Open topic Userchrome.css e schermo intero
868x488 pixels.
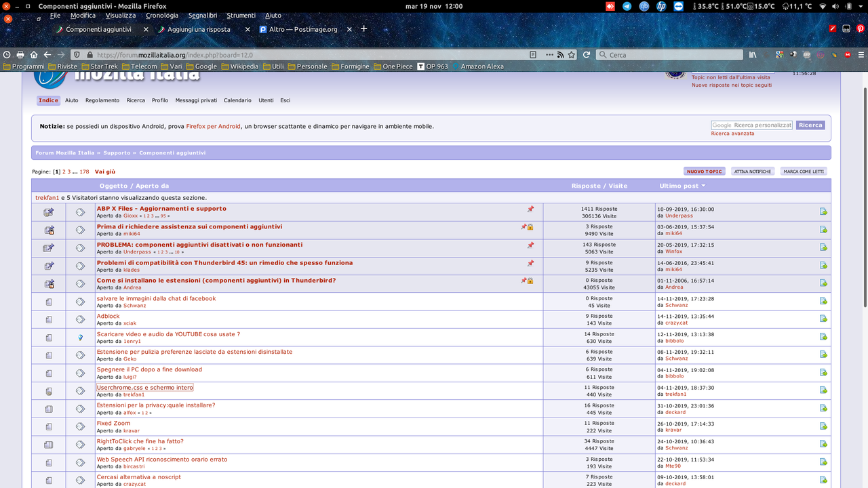click(145, 388)
